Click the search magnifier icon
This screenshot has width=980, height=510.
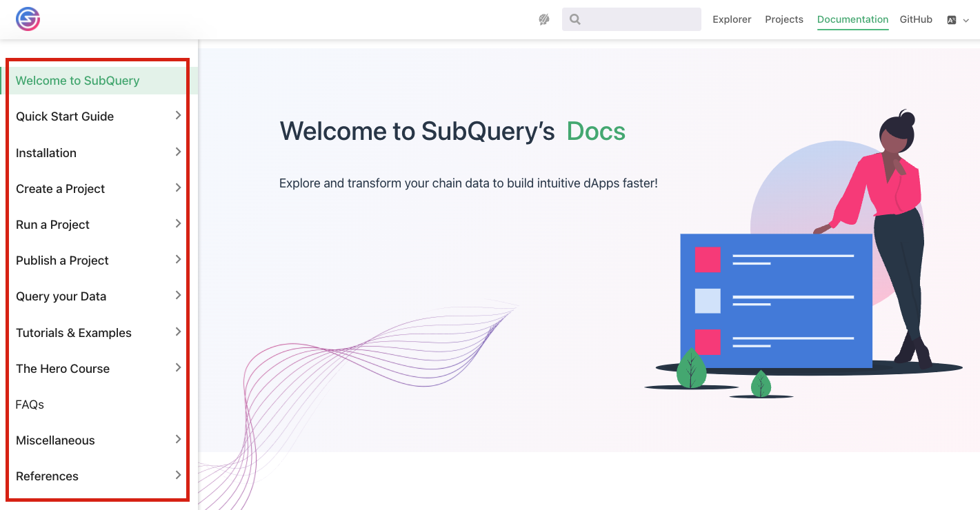[575, 19]
